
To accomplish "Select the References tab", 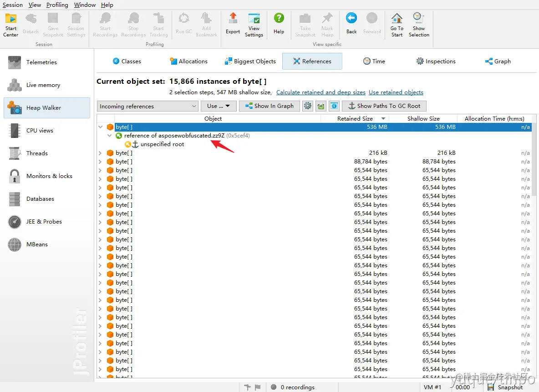I will (x=312, y=61).
